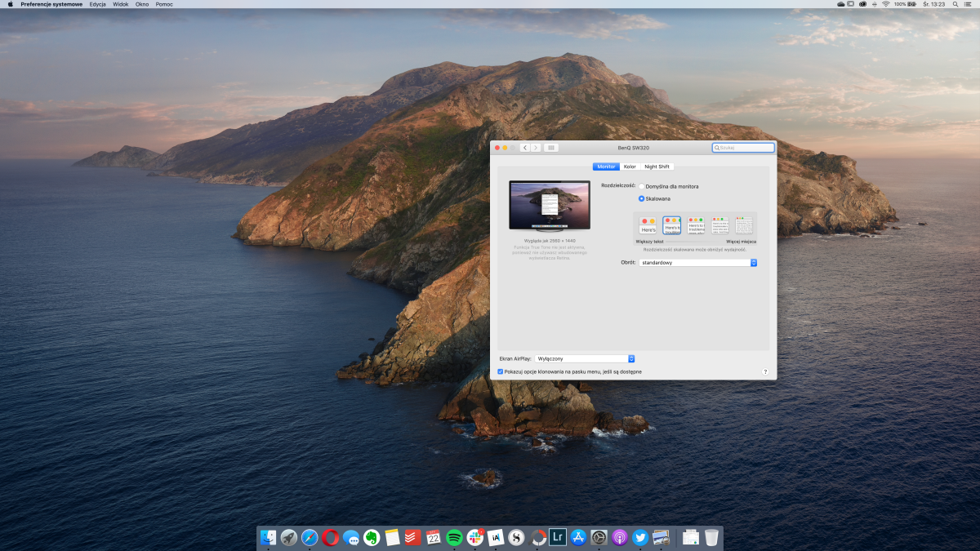Open the Scrivener S icon in Dock

pos(516,537)
